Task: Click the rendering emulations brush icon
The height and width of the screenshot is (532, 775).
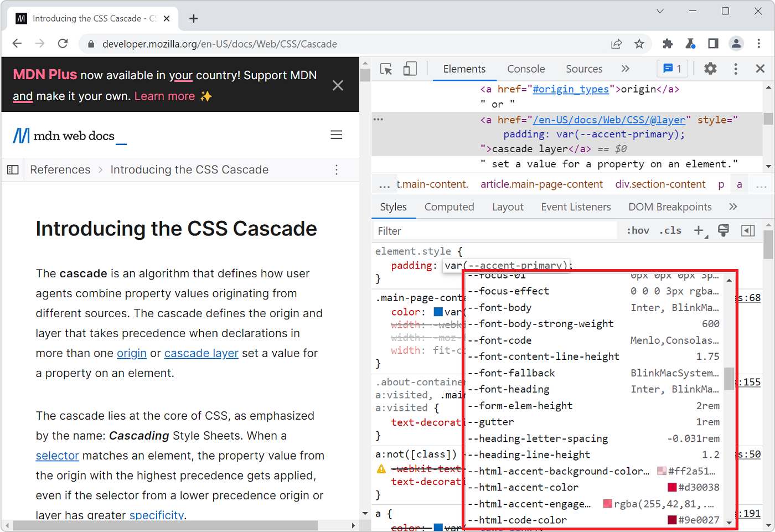Action: (x=724, y=230)
